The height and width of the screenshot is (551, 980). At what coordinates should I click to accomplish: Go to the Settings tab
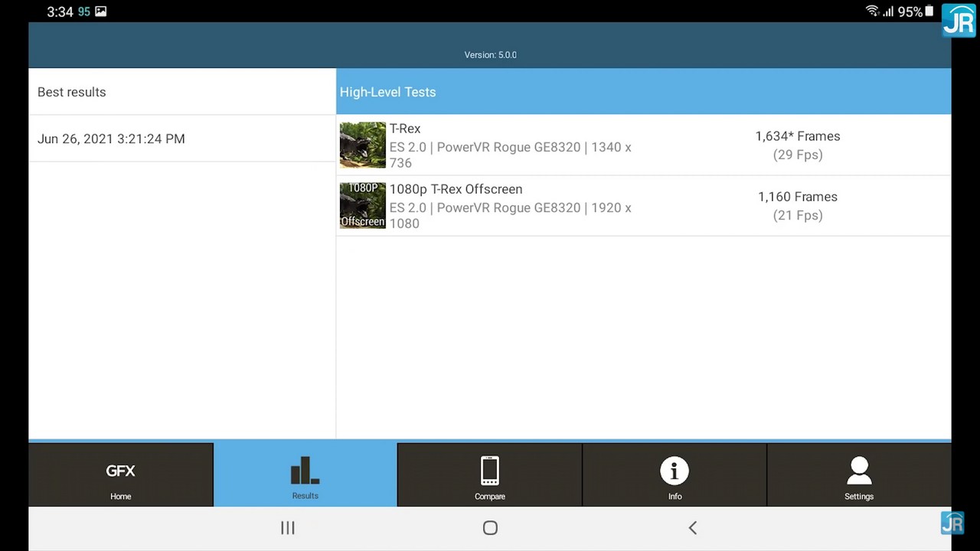pyautogui.click(x=859, y=474)
